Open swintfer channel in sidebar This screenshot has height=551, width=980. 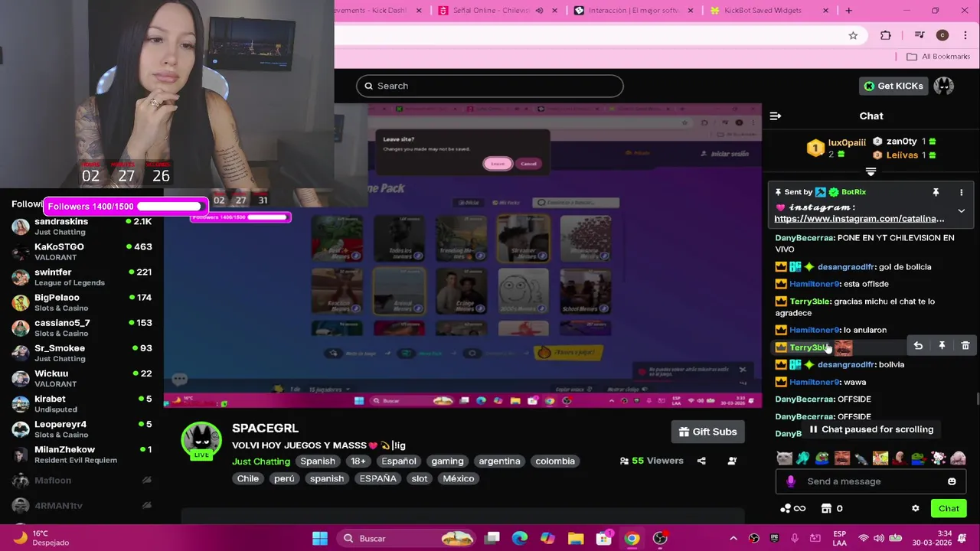coord(81,277)
